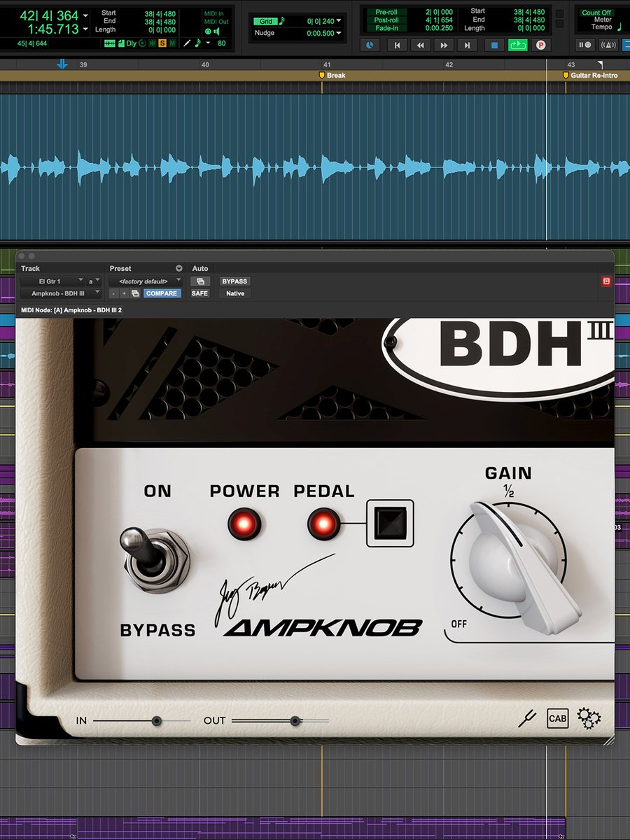Open the insert position 'a' dropdown

click(x=94, y=281)
